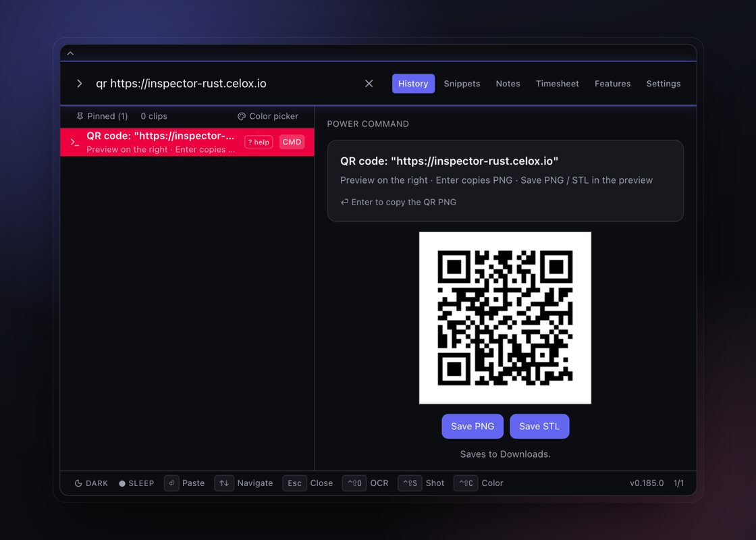Click the OCR shortcut key badge
This screenshot has width=756, height=540.
(x=354, y=483)
